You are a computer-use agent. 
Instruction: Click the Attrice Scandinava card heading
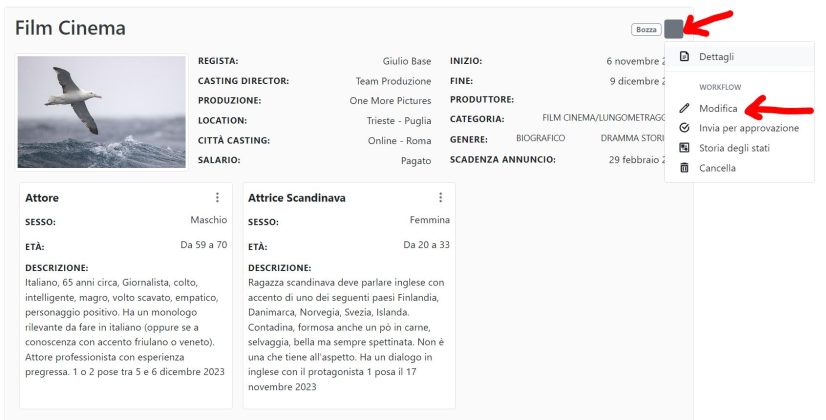click(x=297, y=198)
